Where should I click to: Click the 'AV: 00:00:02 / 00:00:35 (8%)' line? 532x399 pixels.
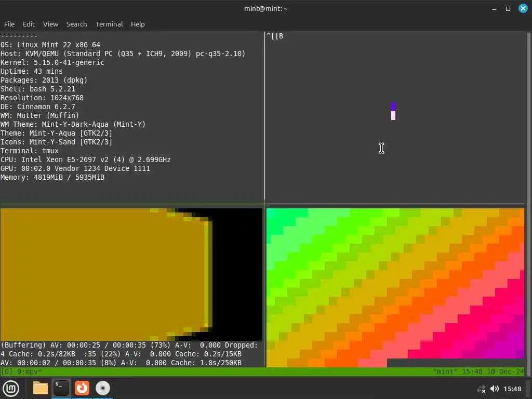pyautogui.click(x=121, y=363)
